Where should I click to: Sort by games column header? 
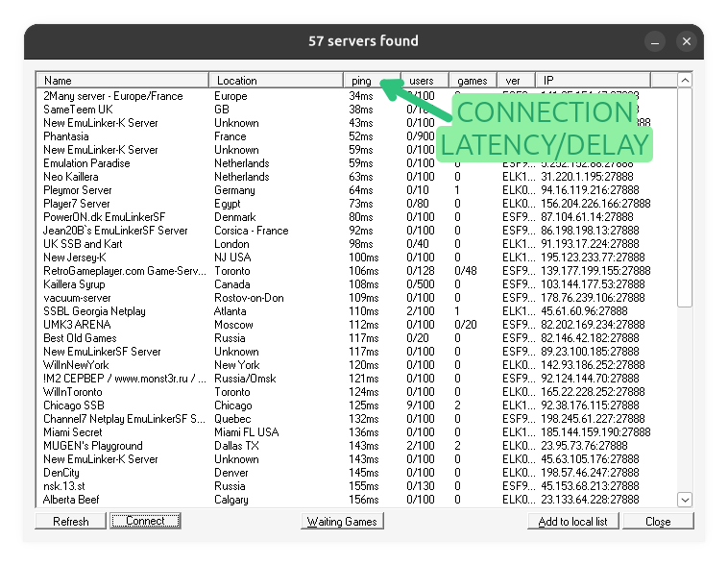(x=473, y=81)
